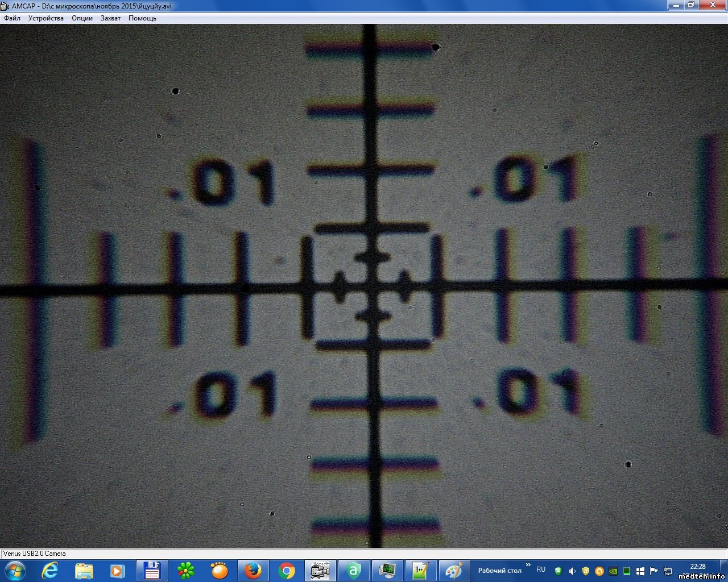728x582 pixels.
Task: Open the Захват capture menu
Action: point(110,18)
